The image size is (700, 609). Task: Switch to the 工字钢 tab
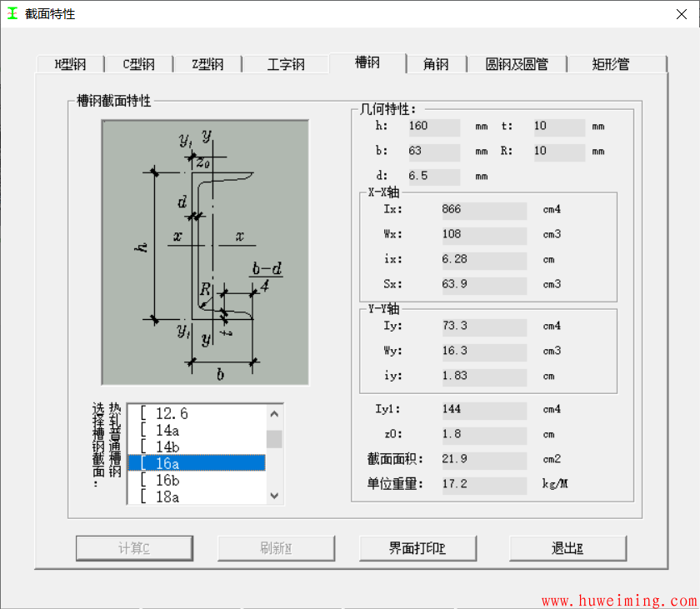(x=286, y=62)
